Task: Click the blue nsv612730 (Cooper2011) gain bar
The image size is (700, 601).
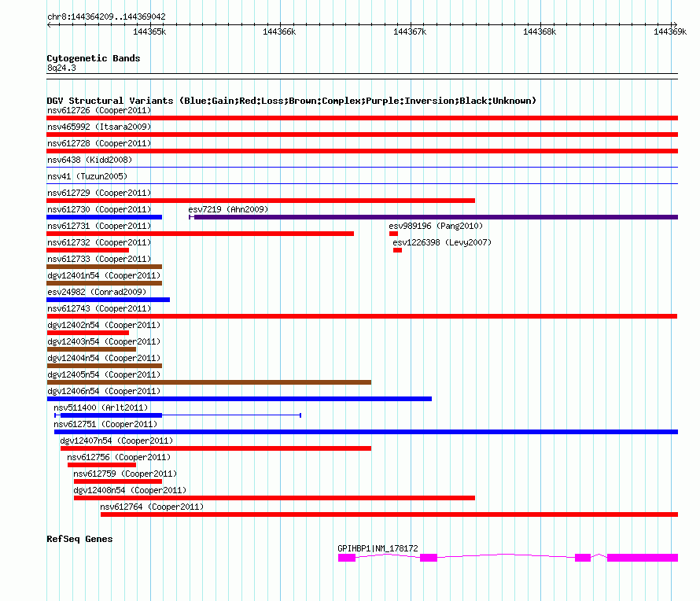Action: (x=104, y=217)
